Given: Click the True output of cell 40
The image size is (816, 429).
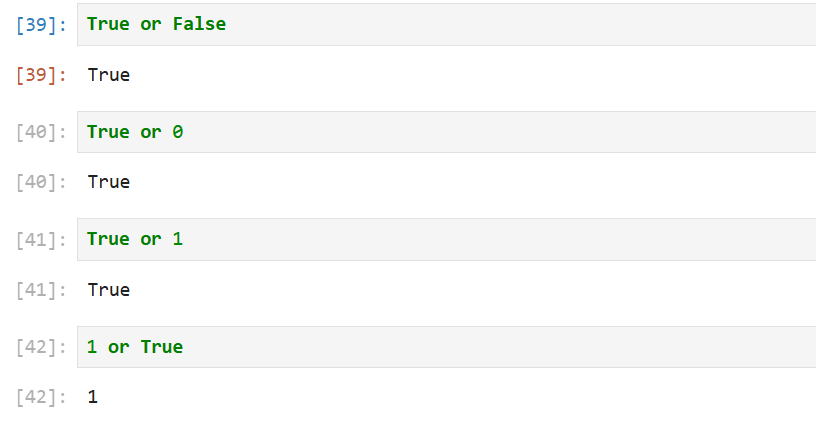Looking at the screenshot, I should coord(109,182).
